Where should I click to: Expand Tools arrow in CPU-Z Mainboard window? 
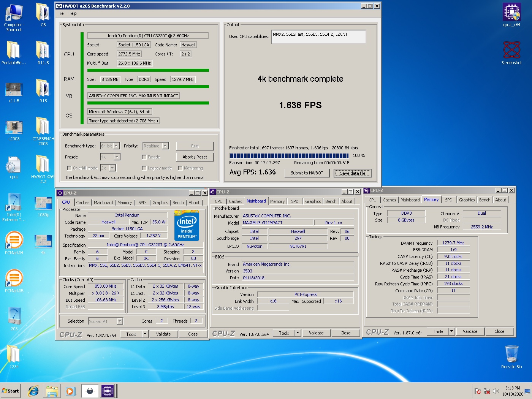point(298,333)
